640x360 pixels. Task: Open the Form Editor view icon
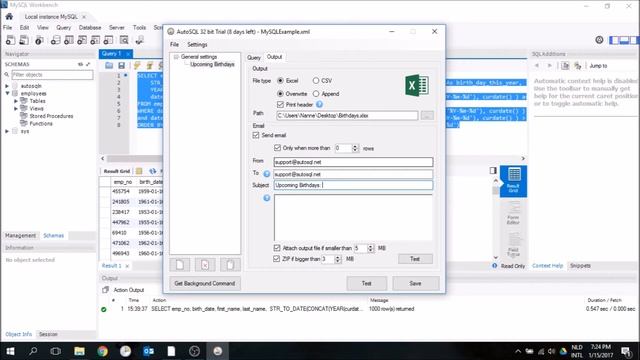tap(513, 213)
